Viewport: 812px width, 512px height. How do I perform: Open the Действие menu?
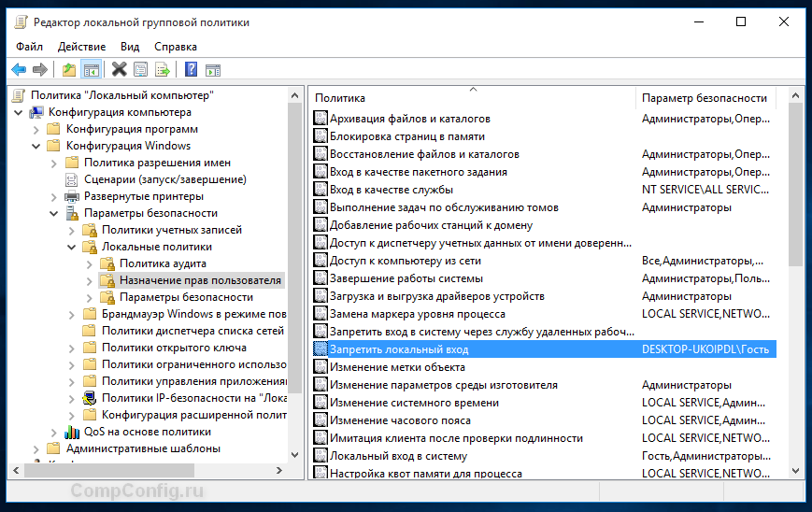click(82, 47)
